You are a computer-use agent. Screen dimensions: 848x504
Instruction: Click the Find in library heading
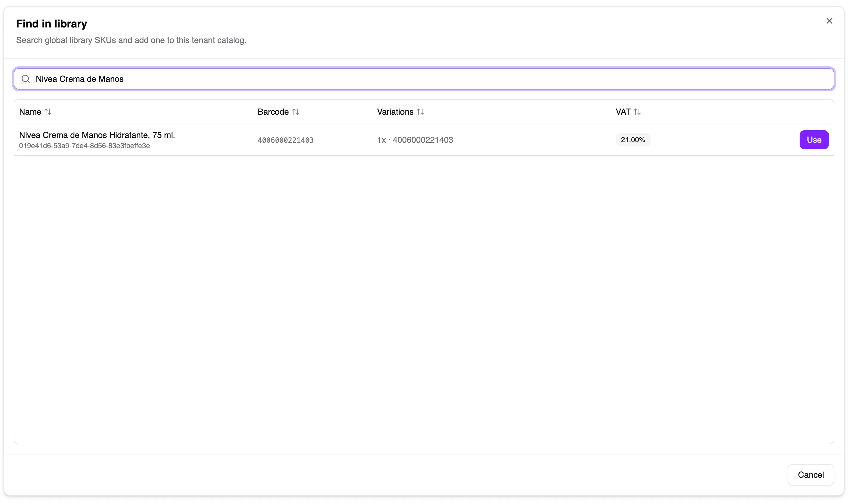[x=52, y=24]
